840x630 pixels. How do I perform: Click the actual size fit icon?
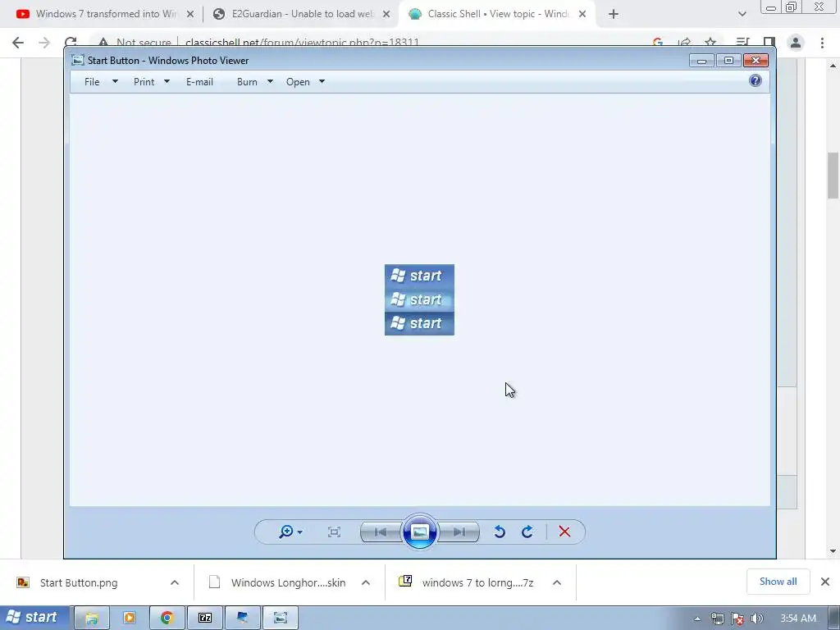coord(335,532)
